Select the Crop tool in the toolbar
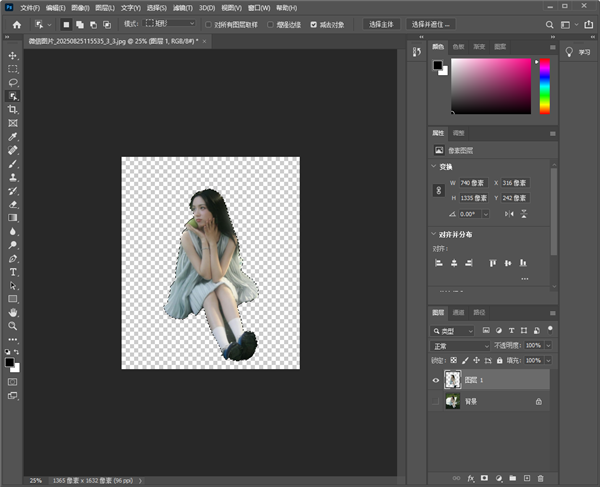The width and height of the screenshot is (600, 487). coord(13,109)
